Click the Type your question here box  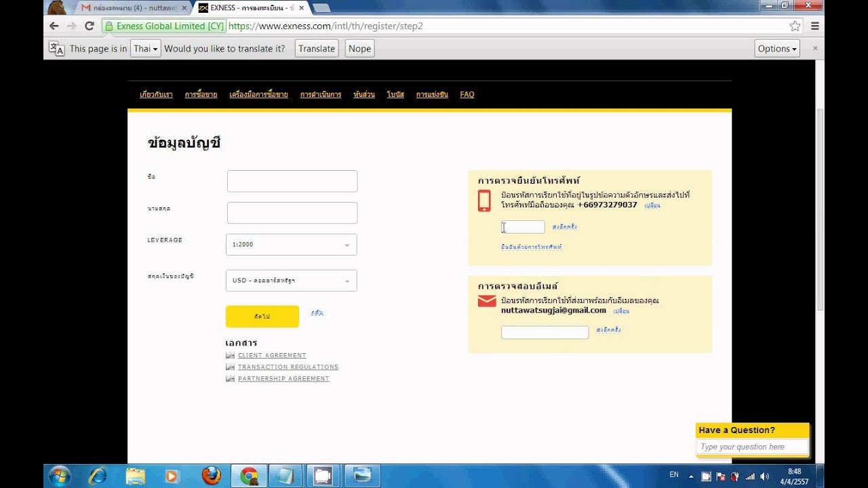pos(753,447)
